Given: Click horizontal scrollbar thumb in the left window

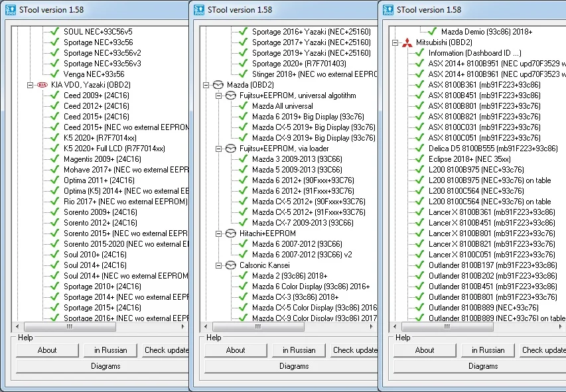Looking at the screenshot, I should 70,326.
